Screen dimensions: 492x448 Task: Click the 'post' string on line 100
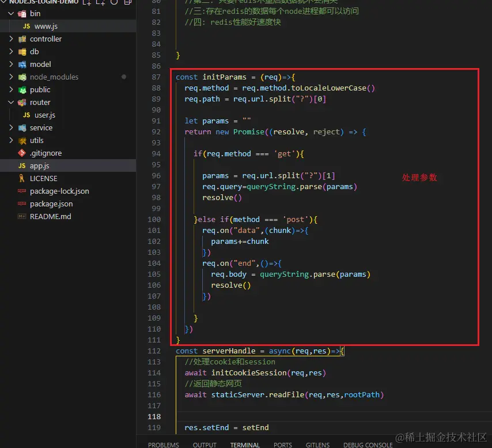pyautogui.click(x=296, y=220)
